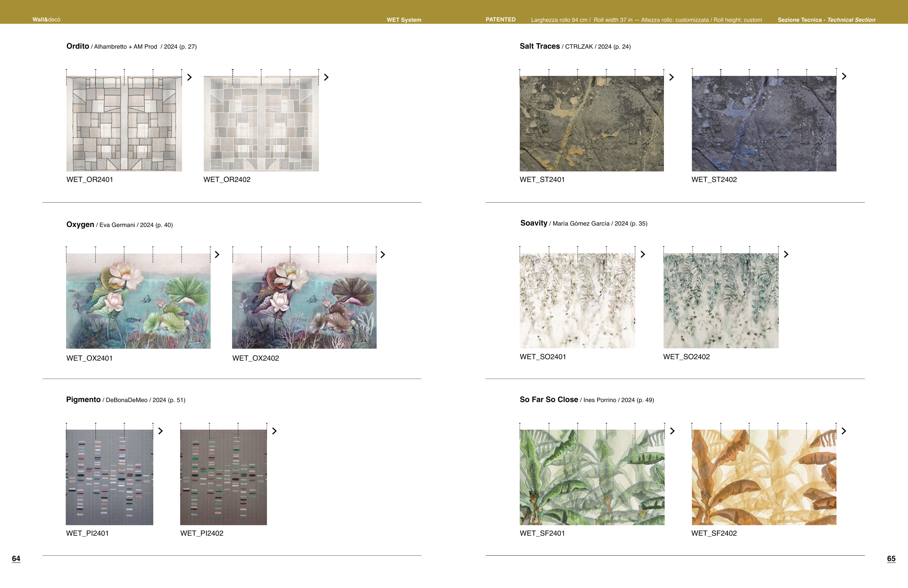Click the So Far So Close title
908x588 pixels.
pyautogui.click(x=549, y=400)
